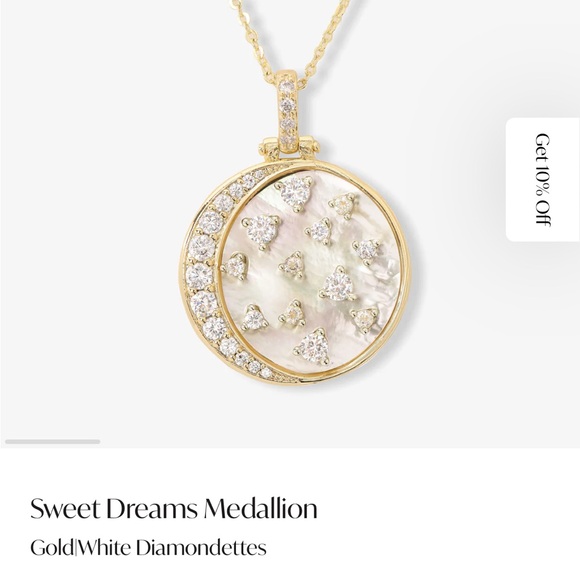Click the gold hinge bar above medallion
Screen dimensions: 580x580
pyautogui.click(x=288, y=146)
